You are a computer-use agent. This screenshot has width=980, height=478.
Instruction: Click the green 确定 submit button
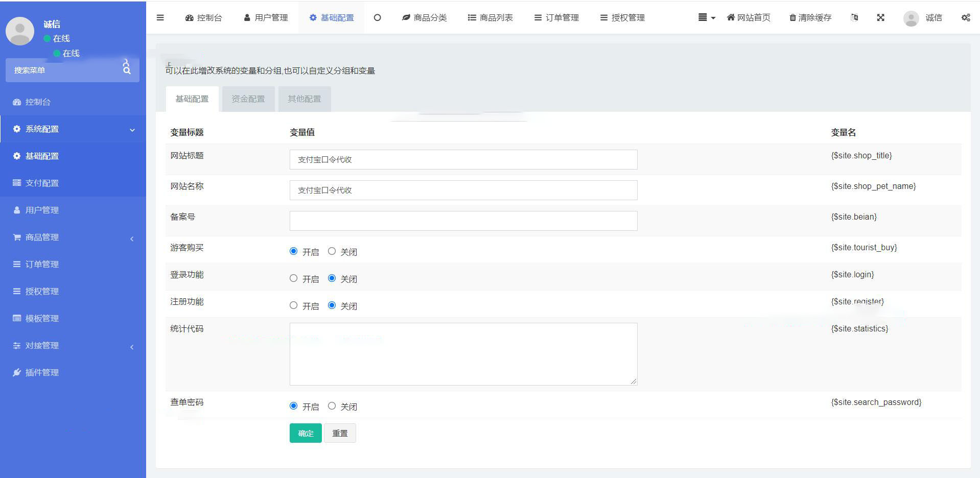click(306, 433)
